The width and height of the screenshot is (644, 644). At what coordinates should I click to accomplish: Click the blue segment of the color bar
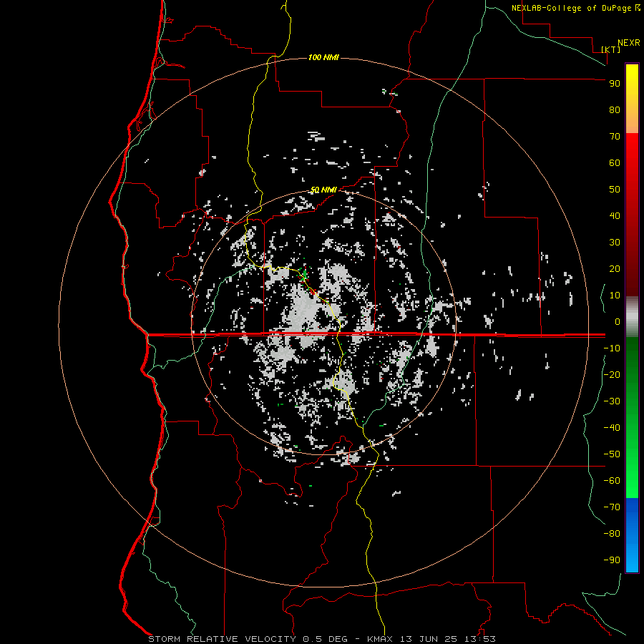pos(632,535)
